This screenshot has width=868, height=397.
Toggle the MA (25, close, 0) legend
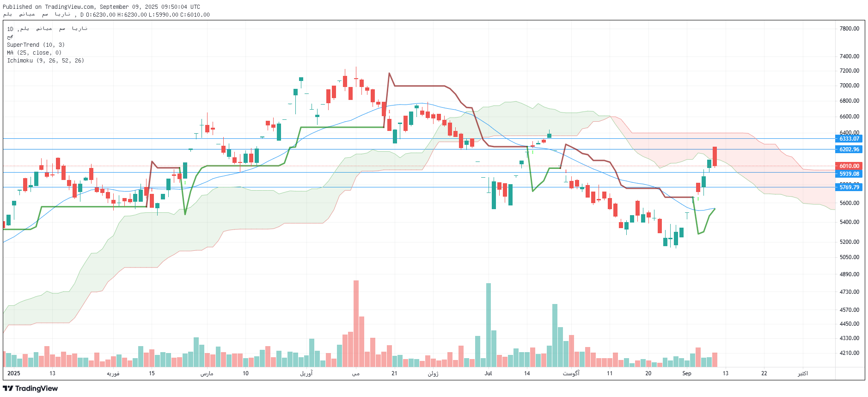tap(34, 53)
